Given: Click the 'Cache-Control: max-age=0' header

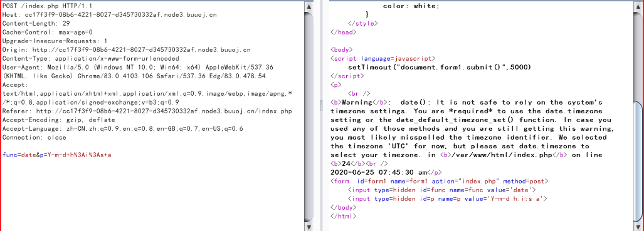Looking at the screenshot, I should click(48, 32).
